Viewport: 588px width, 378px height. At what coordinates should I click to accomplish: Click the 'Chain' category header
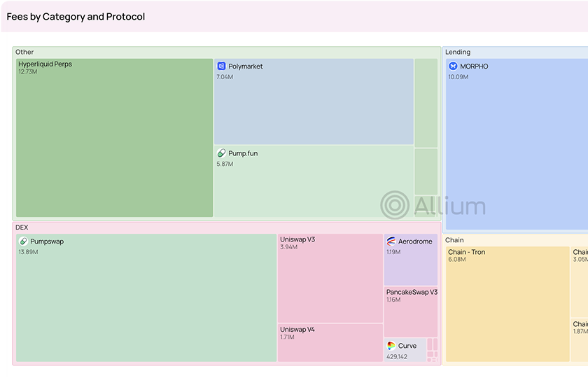(454, 240)
